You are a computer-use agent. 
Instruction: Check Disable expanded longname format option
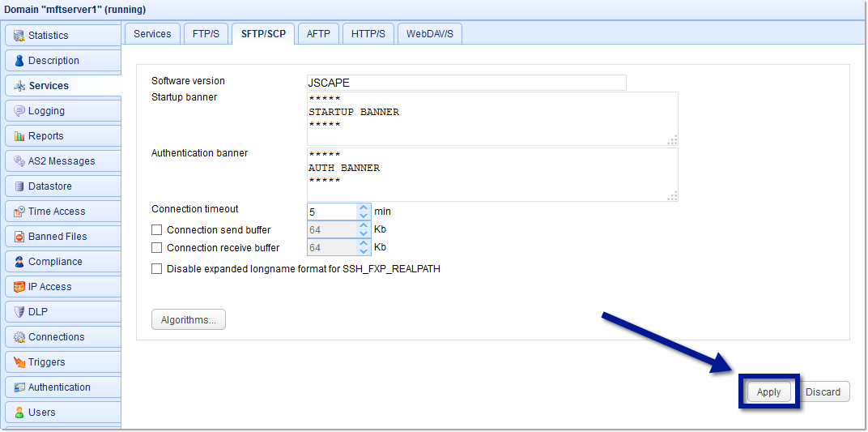point(157,269)
